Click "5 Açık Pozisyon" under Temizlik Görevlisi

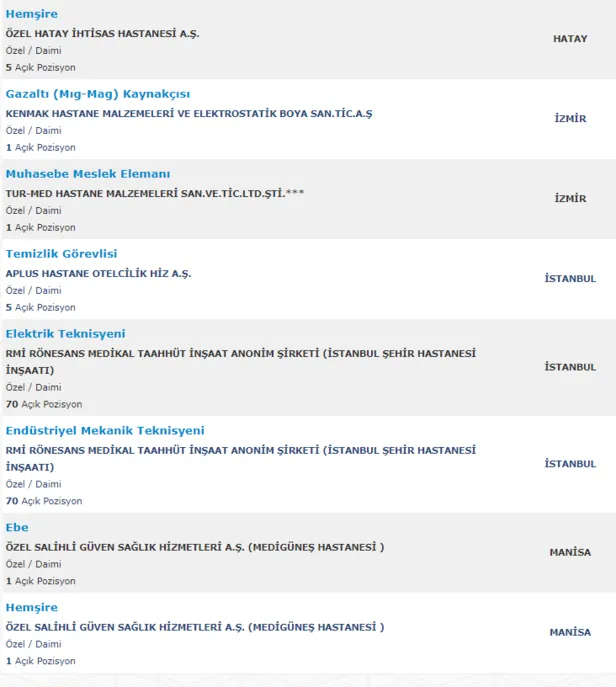(40, 308)
